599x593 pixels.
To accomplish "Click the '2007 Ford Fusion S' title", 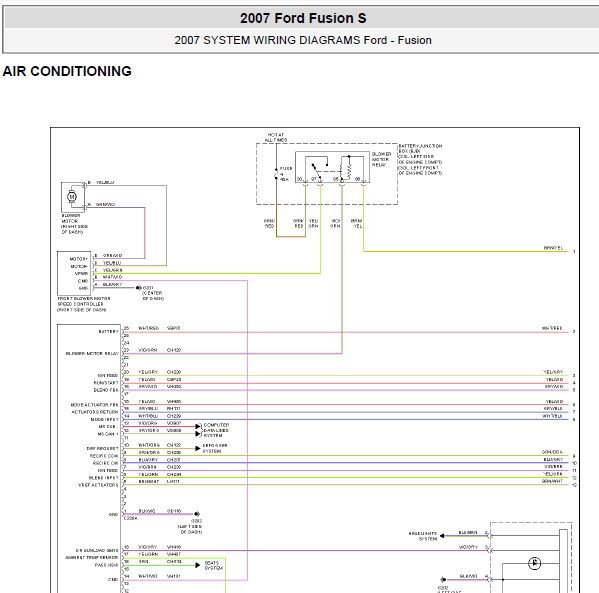I will 303,18.
